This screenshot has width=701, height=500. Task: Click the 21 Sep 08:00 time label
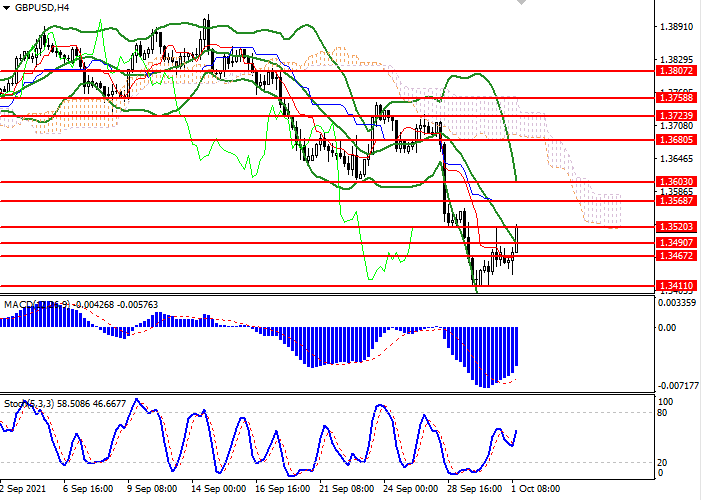coord(346,489)
